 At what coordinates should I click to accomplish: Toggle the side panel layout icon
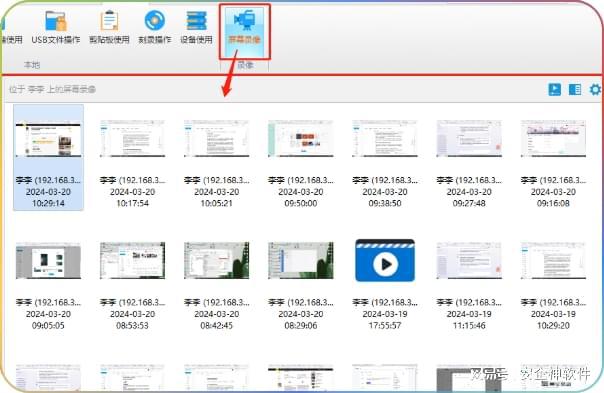tap(575, 89)
